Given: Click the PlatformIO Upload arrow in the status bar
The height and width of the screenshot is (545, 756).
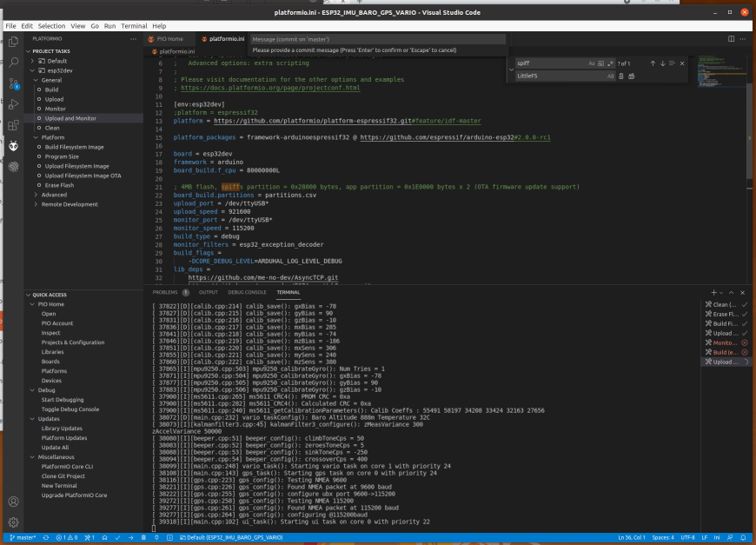Looking at the screenshot, I should point(130,537).
